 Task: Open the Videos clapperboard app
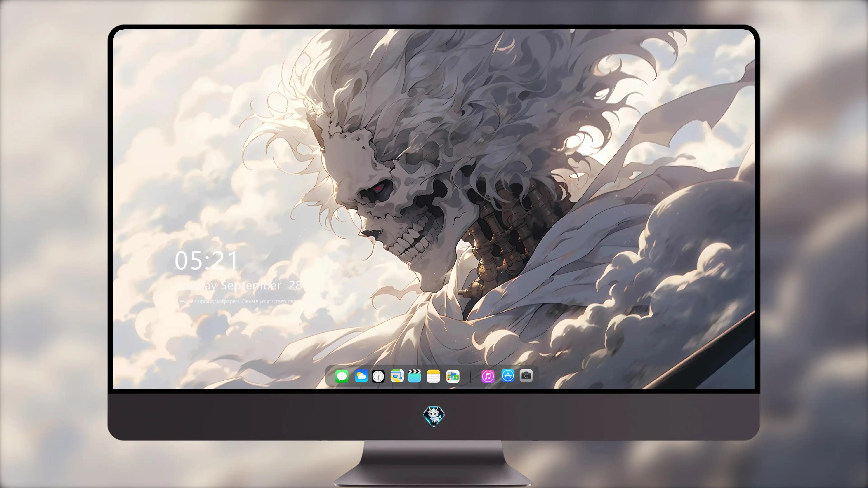tap(415, 376)
